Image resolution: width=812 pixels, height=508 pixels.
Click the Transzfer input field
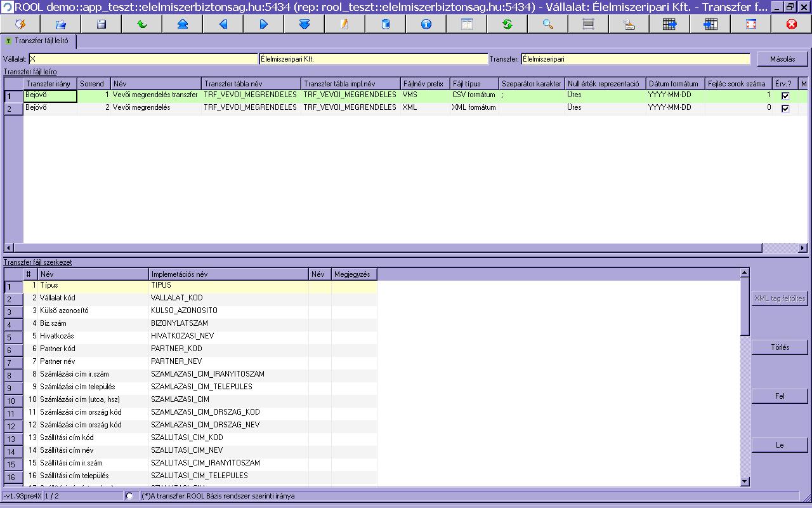[635, 59]
